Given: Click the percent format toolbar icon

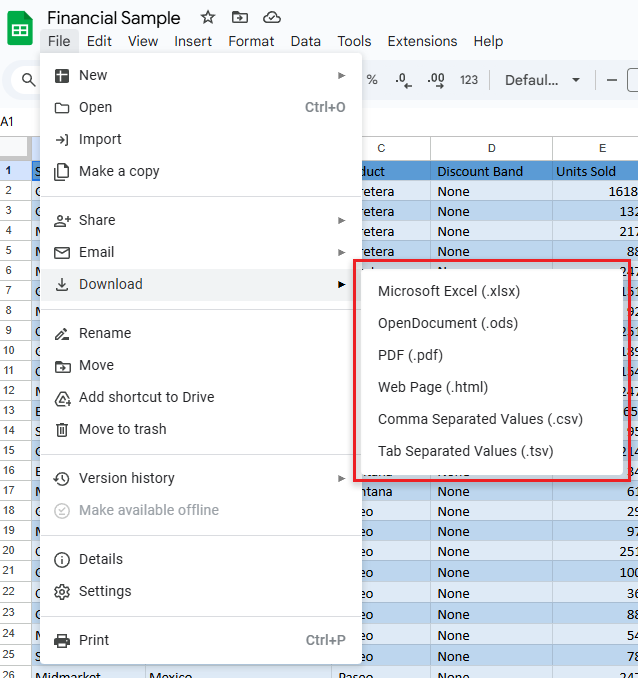Looking at the screenshot, I should point(372,80).
